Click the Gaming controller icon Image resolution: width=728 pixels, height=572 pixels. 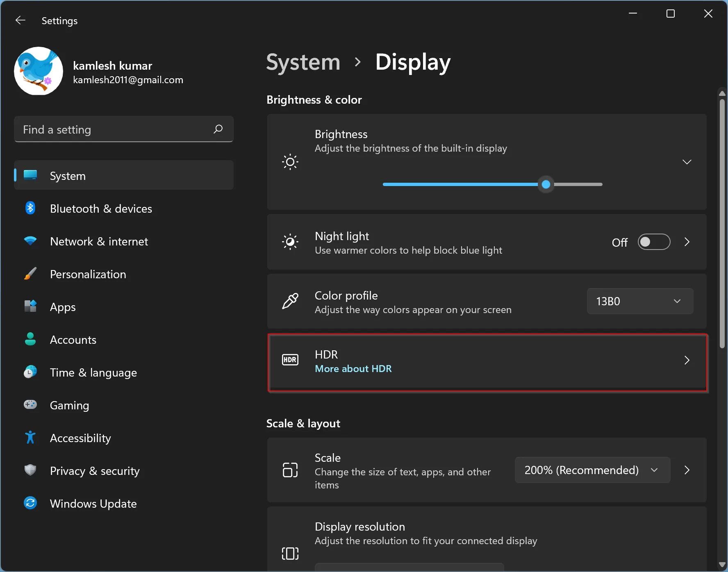tap(30, 405)
